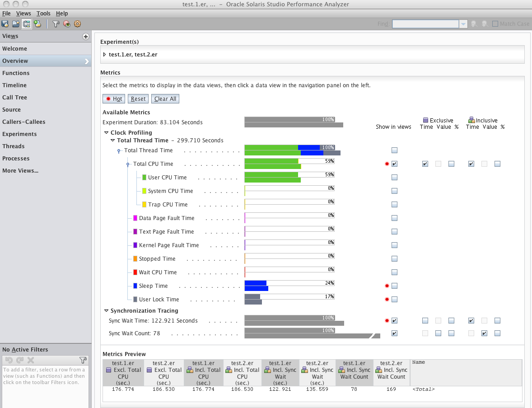Open Settings via the orange gear icon

click(77, 24)
